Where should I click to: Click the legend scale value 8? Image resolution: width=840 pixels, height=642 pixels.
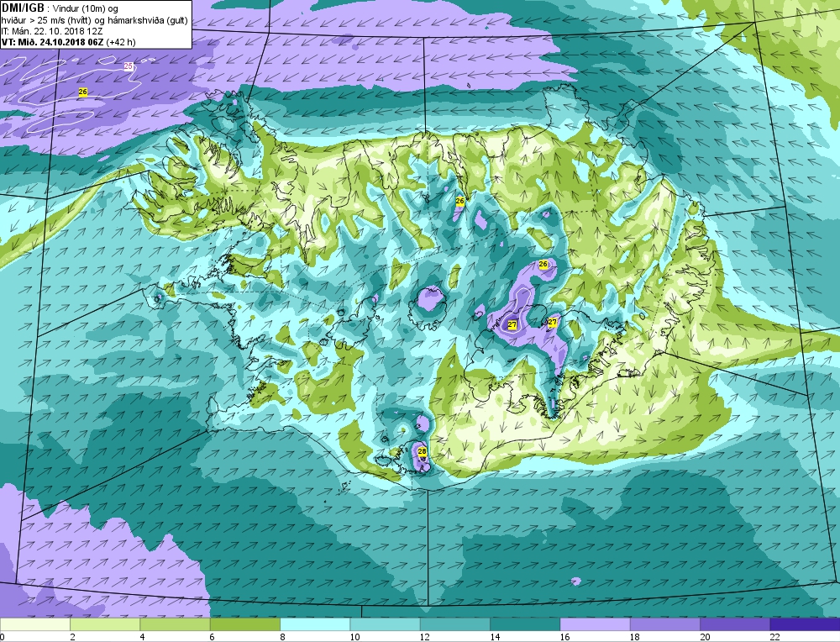coord(282,637)
